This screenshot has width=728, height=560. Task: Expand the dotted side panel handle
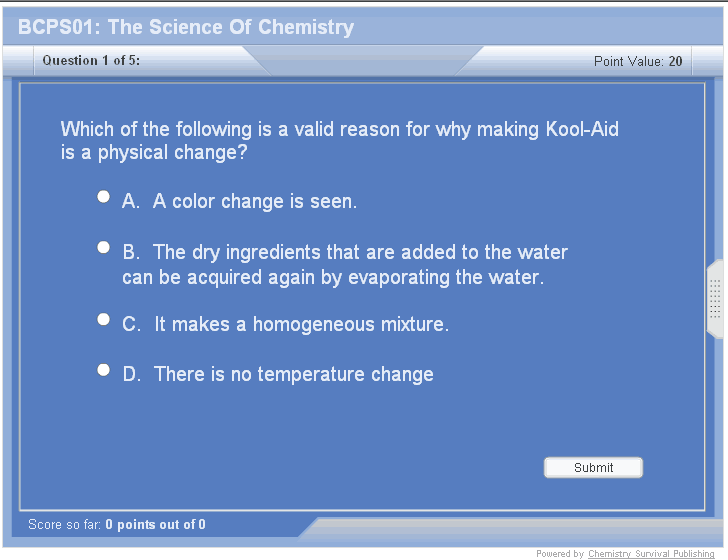point(715,300)
